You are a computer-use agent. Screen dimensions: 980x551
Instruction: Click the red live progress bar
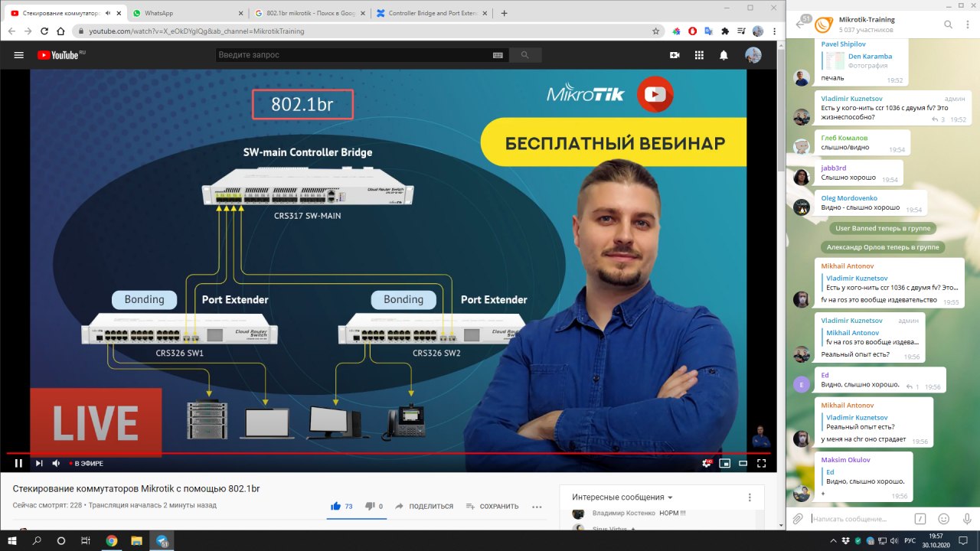point(389,453)
